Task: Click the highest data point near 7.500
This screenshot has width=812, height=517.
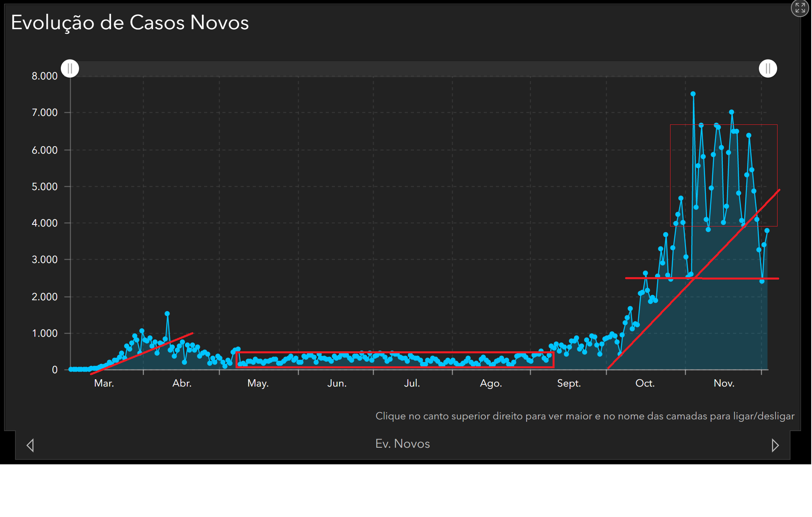Action: click(x=693, y=94)
